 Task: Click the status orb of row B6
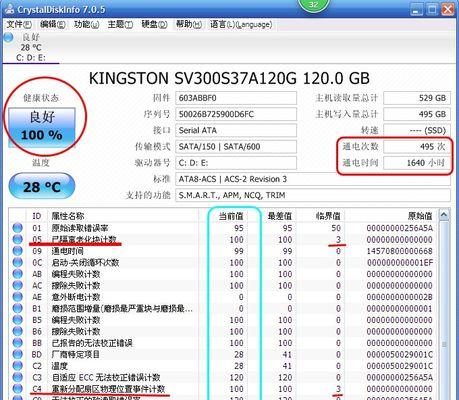pos(17,331)
